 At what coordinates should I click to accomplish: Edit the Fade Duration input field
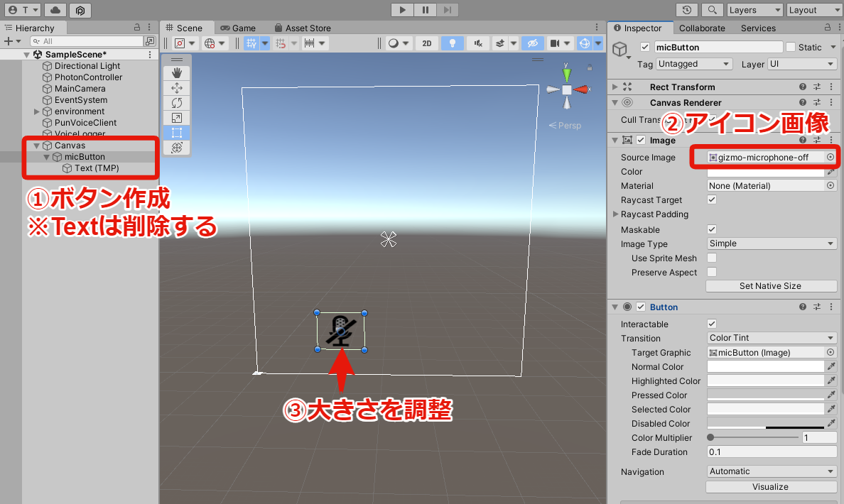click(771, 452)
